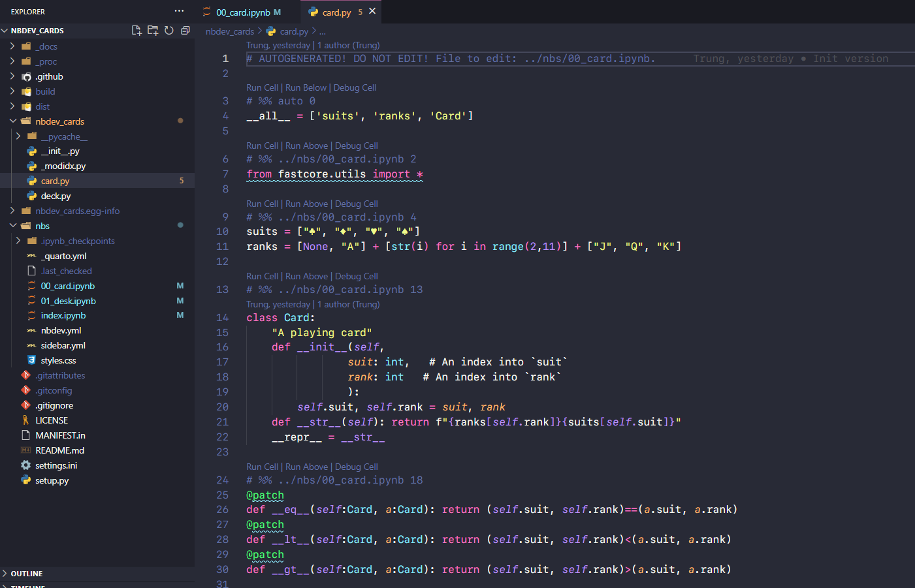
Task: Expand the build folder
Action: coord(12,91)
